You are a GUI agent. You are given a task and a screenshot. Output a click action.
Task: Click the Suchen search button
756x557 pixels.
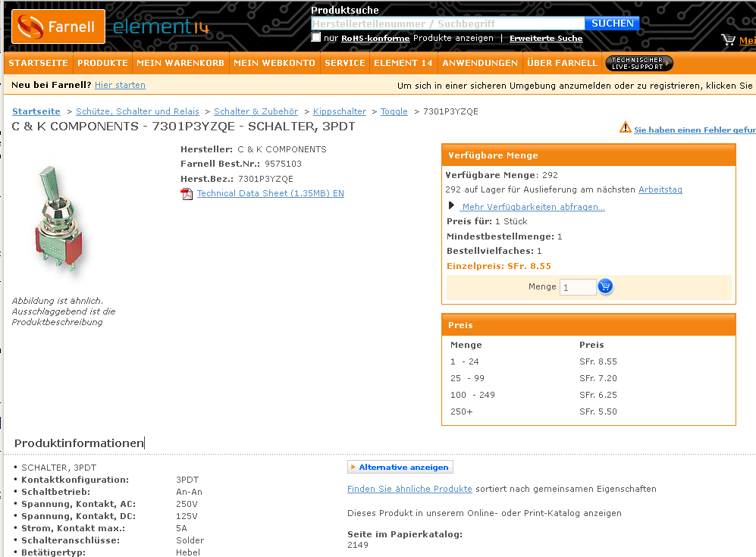click(613, 23)
